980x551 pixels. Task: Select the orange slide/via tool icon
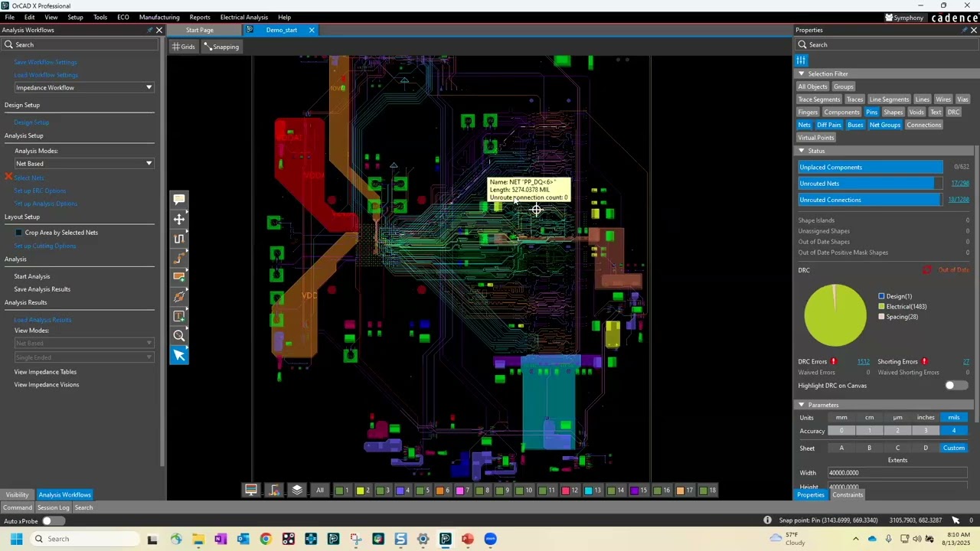coord(179,297)
